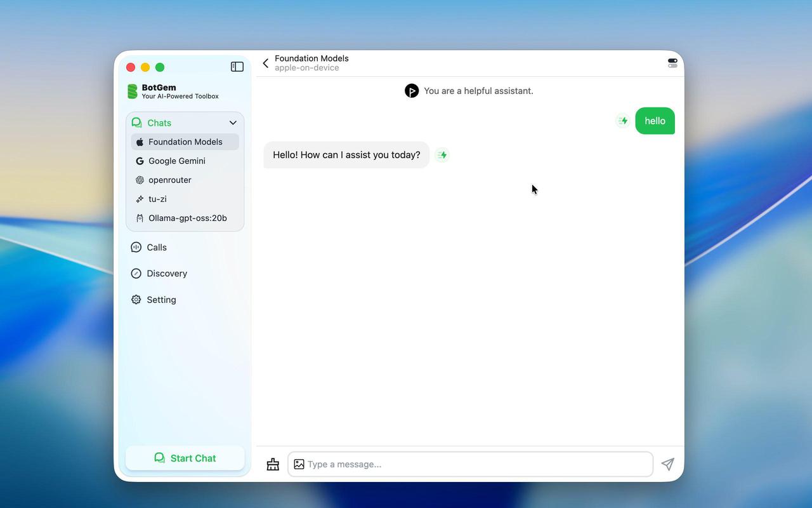Toggle the sidebar panel icon
Image resolution: width=812 pixels, height=508 pixels.
pyautogui.click(x=237, y=67)
